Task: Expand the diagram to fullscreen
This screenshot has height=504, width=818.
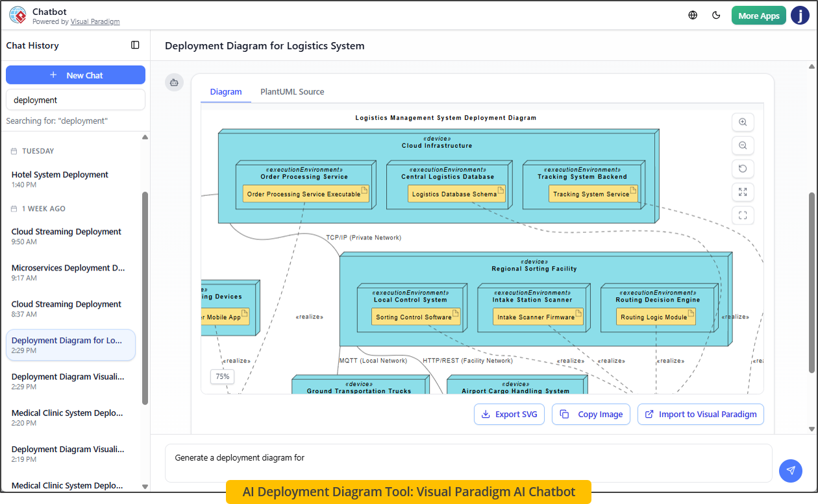Action: click(x=743, y=192)
